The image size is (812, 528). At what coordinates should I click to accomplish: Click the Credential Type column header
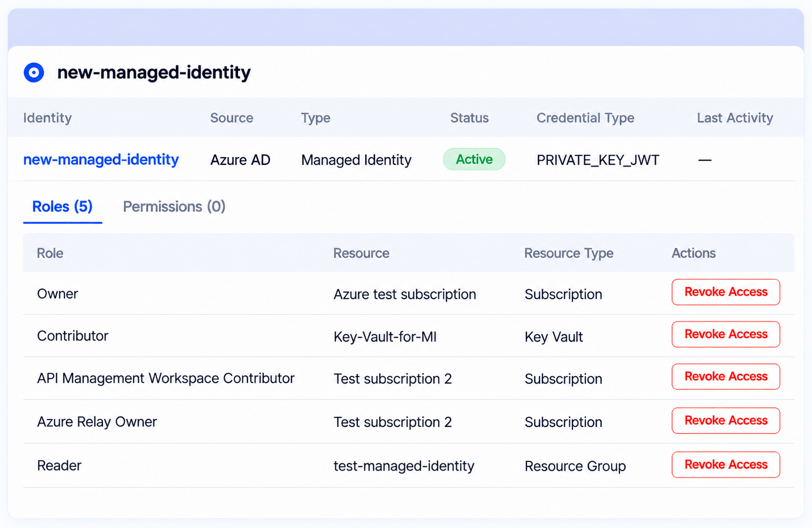point(585,118)
